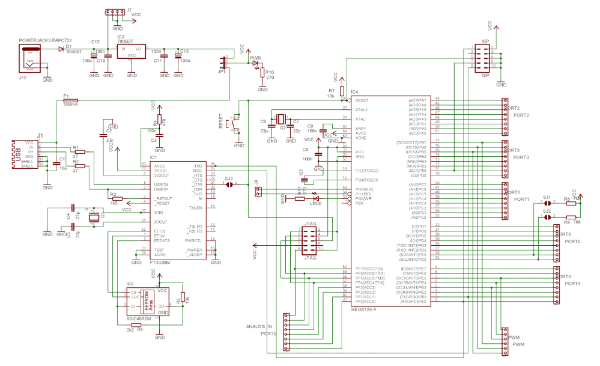Click the PORT4 pin header
Viewport: 600px width, 366px height.
pyautogui.click(x=556, y=286)
